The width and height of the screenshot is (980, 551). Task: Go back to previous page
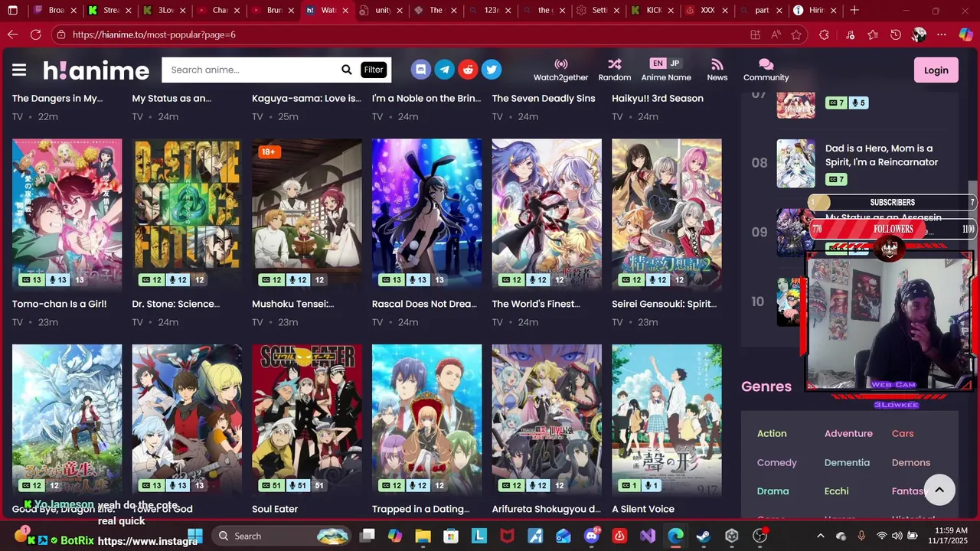coord(12,34)
